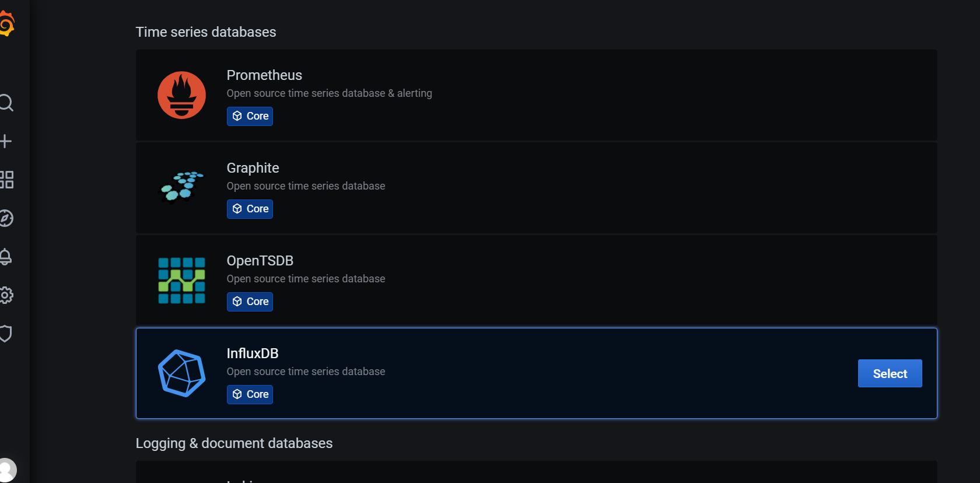
Task: Click the OpenTSDB grid logo
Action: pyautogui.click(x=181, y=281)
